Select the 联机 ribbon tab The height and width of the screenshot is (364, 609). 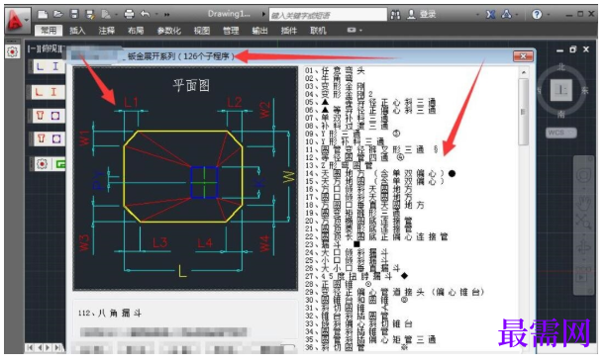coord(318,31)
